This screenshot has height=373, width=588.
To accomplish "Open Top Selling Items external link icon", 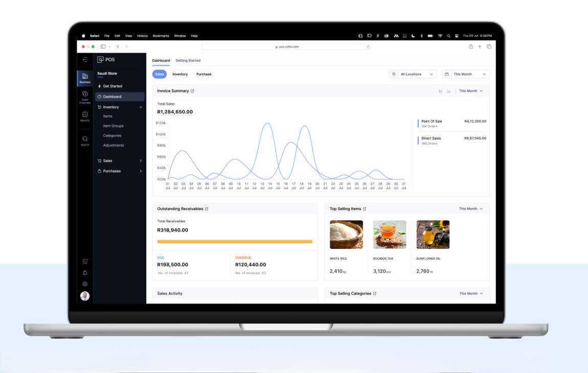I will pos(365,209).
